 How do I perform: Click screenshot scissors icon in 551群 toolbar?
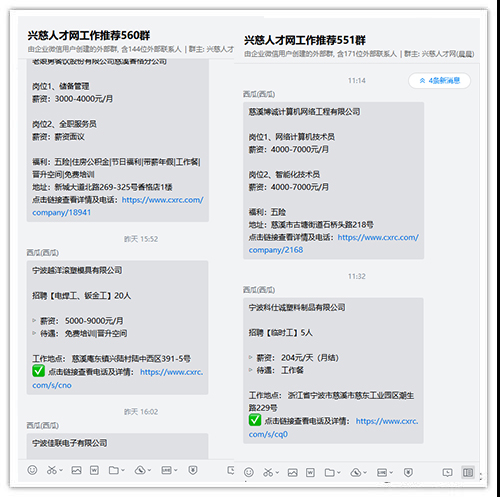(x=268, y=472)
